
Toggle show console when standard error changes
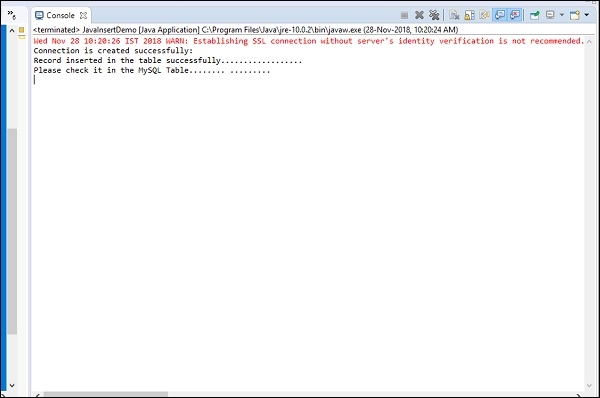pyautogui.click(x=515, y=15)
